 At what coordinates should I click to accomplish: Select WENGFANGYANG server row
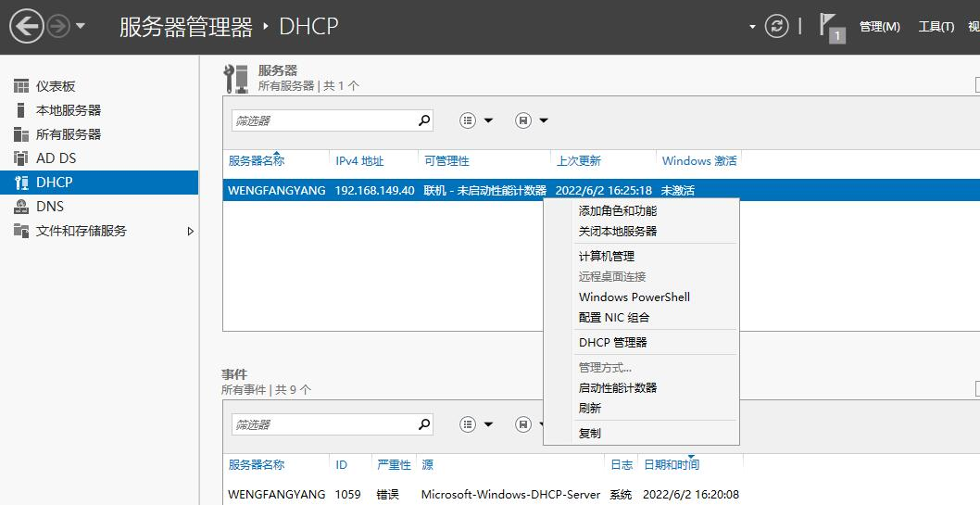click(x=601, y=190)
